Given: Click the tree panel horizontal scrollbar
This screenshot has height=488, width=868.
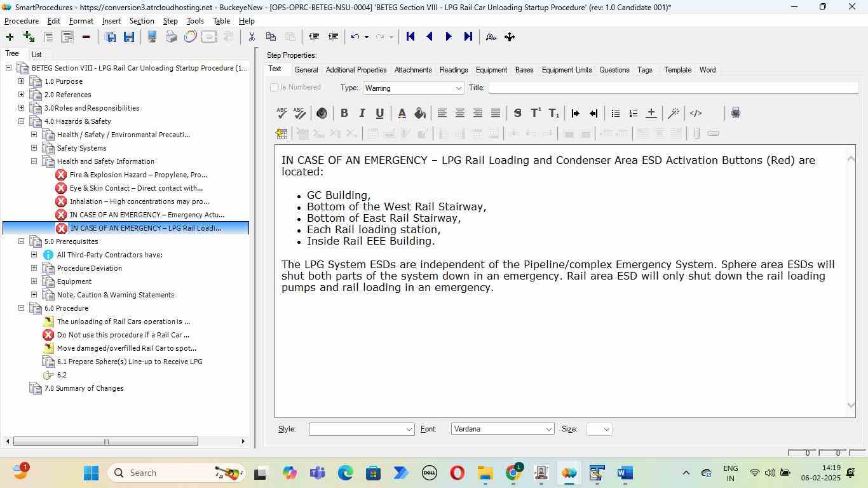Looking at the screenshot, I should 105,441.
